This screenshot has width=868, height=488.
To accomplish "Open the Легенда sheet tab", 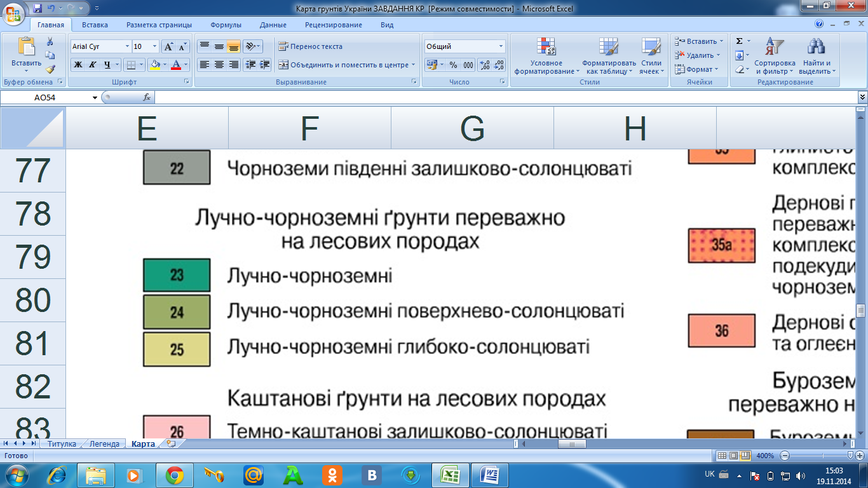I will point(105,444).
